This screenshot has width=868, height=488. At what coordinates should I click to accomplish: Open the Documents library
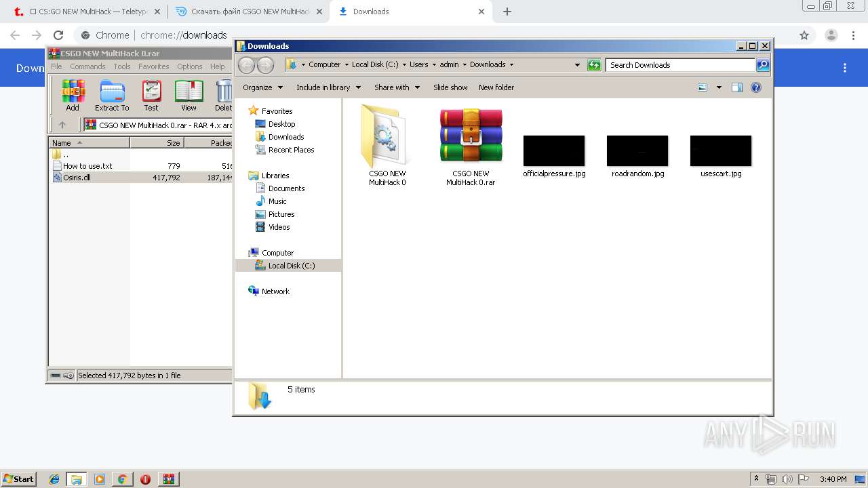point(286,188)
